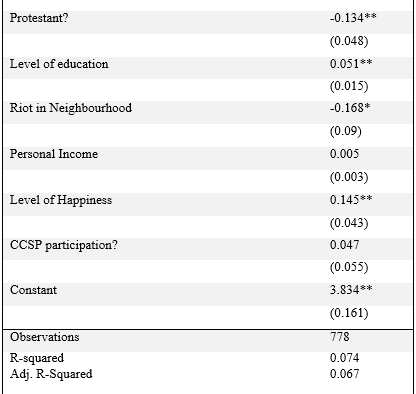Select the Personal Income label

click(54, 154)
